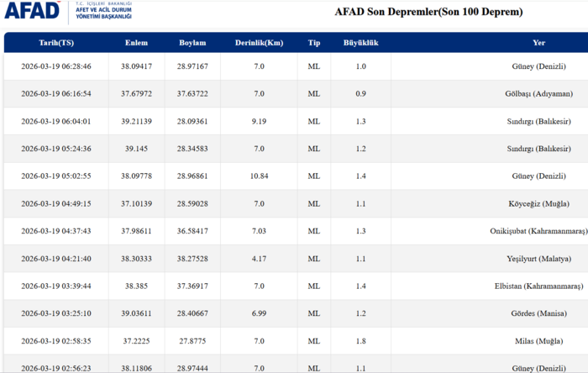Click depth value 7.03
The width and height of the screenshot is (588, 373).
click(259, 231)
